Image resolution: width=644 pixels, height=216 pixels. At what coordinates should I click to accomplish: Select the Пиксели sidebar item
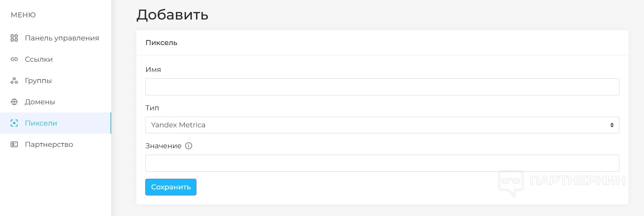coord(41,123)
